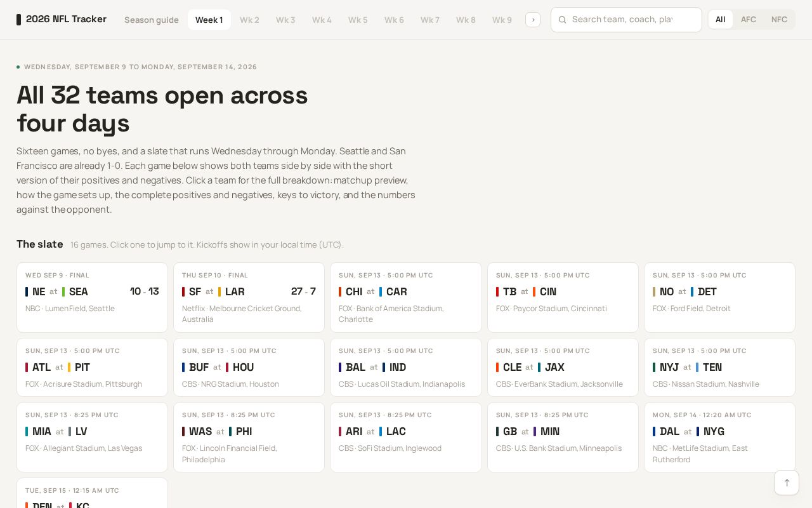Click 'FOX · Ford Field, Detroit' venue text
The width and height of the screenshot is (812, 508).
691,309
